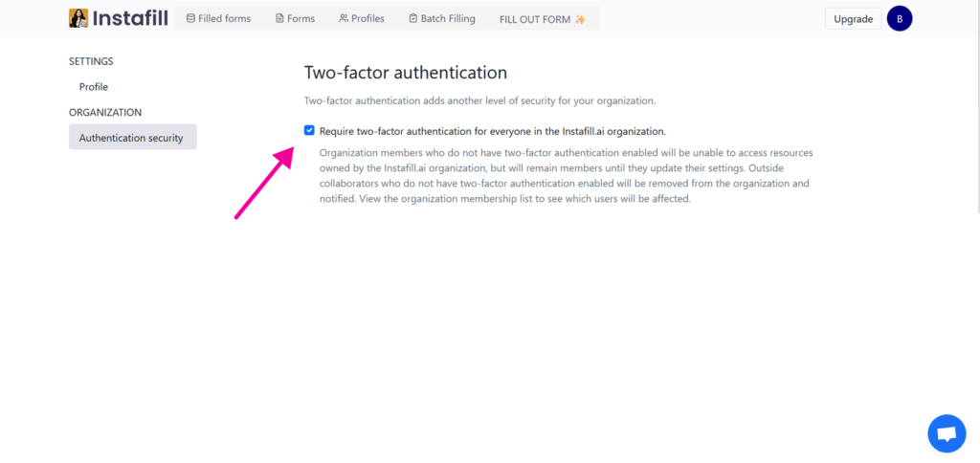This screenshot has height=463, width=980.
Task: Open the Batch Filling tab
Action: point(442,19)
